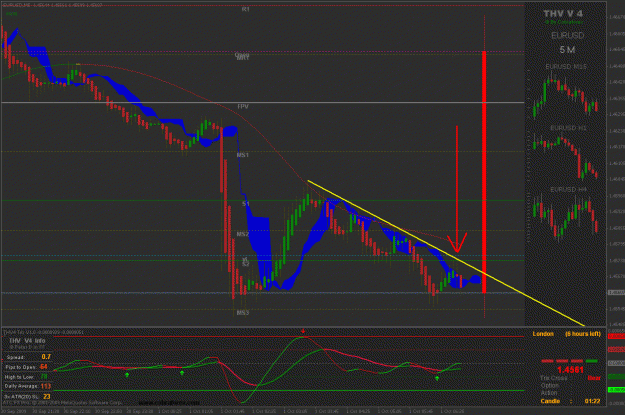Click the green bar in the trend signal row

592,361
